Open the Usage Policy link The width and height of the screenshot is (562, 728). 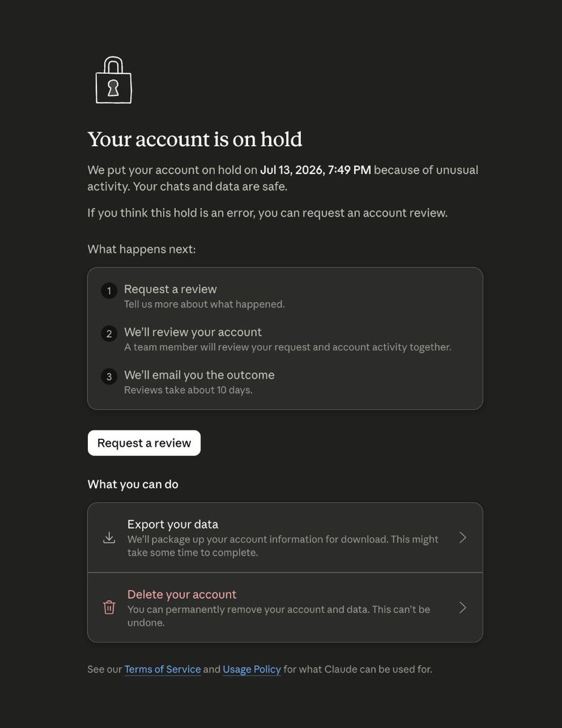point(252,669)
